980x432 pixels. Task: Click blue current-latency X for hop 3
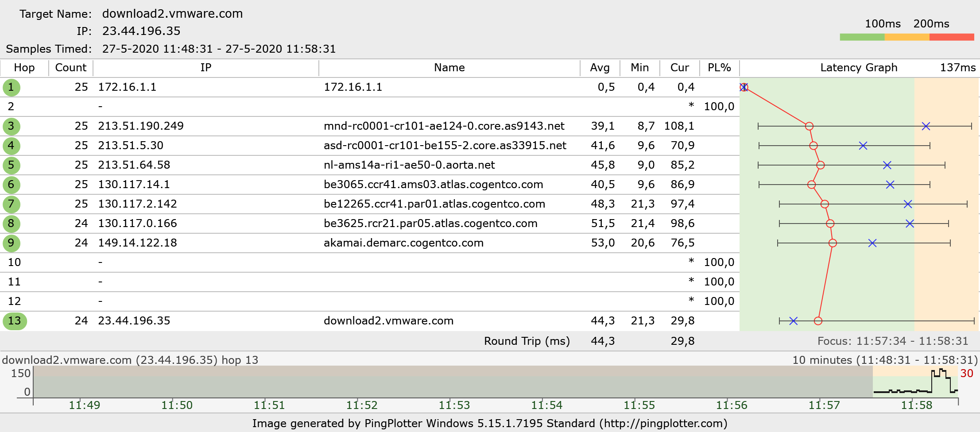coord(926,126)
